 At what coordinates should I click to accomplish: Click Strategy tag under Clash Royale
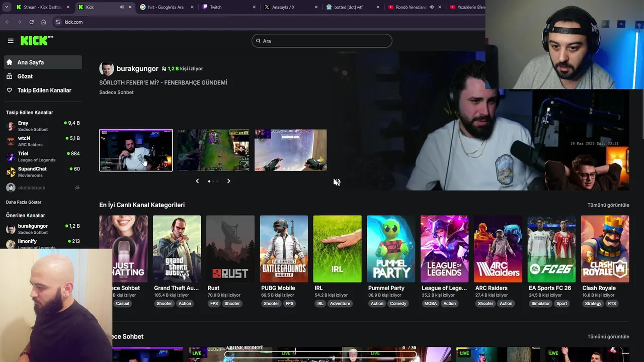click(x=593, y=304)
